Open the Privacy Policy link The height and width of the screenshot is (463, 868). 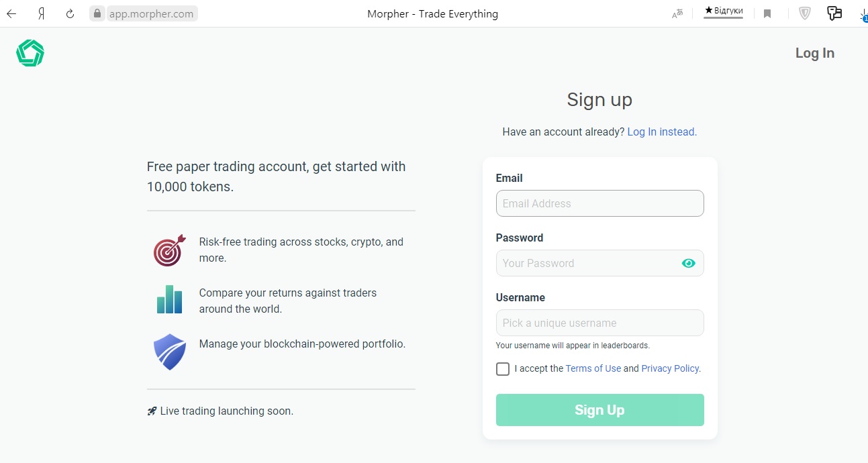(x=670, y=368)
